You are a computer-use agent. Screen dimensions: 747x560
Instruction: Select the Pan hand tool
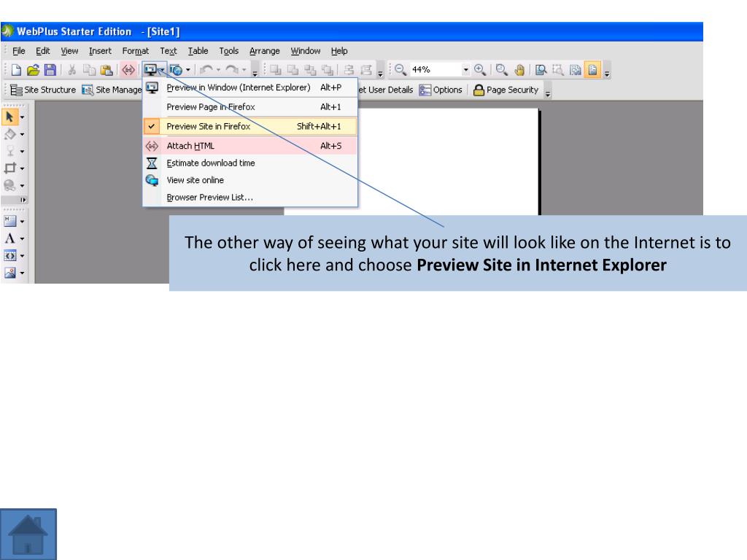click(x=519, y=70)
